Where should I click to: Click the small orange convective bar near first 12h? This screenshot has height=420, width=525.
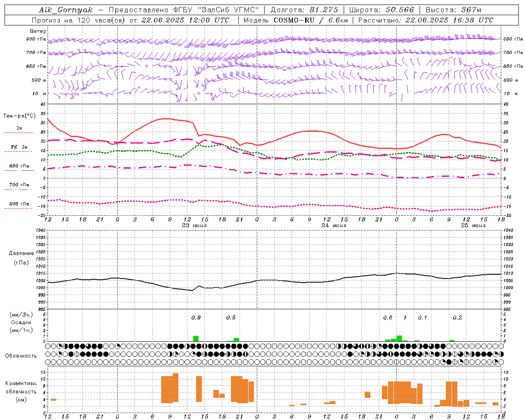[53, 399]
